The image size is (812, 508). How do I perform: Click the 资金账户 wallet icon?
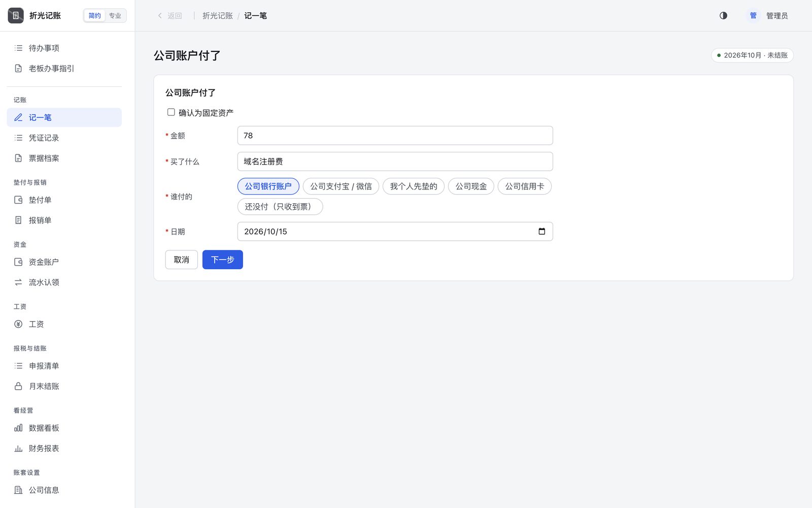click(x=18, y=262)
